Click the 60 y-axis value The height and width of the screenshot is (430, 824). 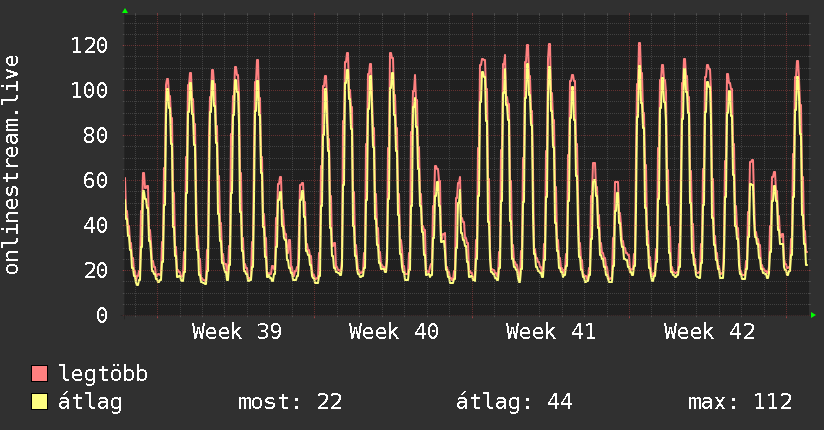tap(96, 180)
